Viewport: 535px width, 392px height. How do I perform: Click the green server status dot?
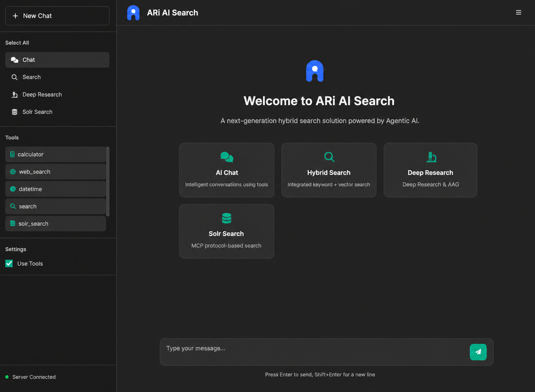(7, 377)
